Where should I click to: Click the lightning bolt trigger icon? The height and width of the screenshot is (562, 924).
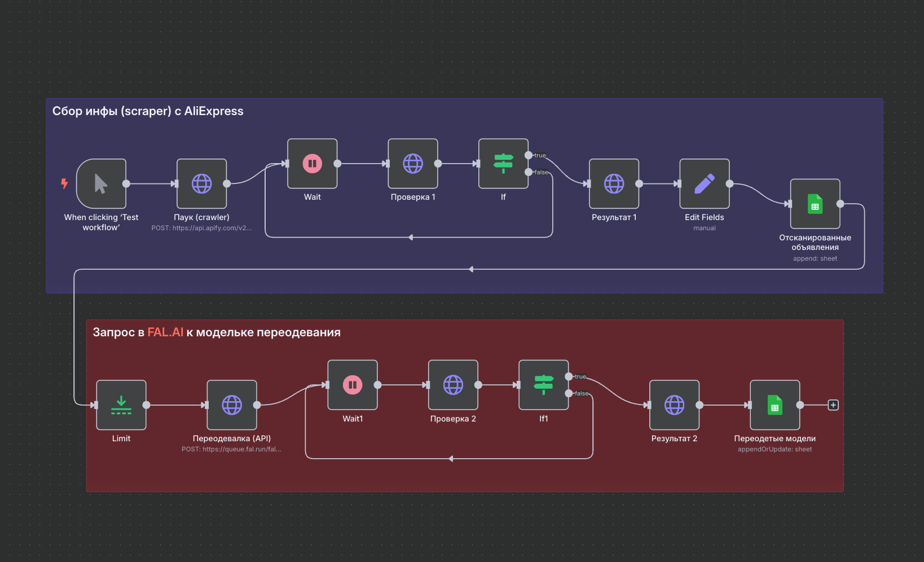pos(64,183)
